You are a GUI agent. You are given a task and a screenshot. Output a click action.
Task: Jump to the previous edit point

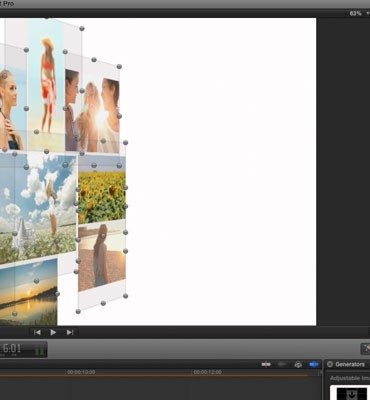(x=37, y=332)
